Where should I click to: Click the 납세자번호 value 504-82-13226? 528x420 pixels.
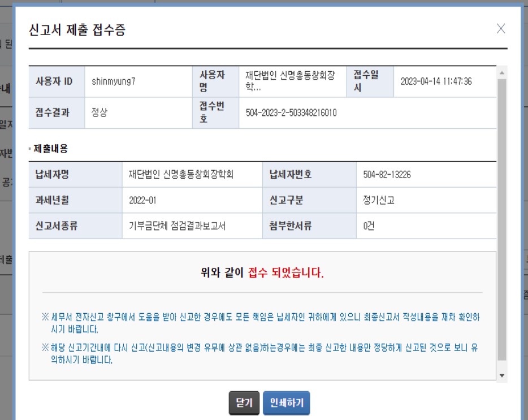tap(387, 175)
